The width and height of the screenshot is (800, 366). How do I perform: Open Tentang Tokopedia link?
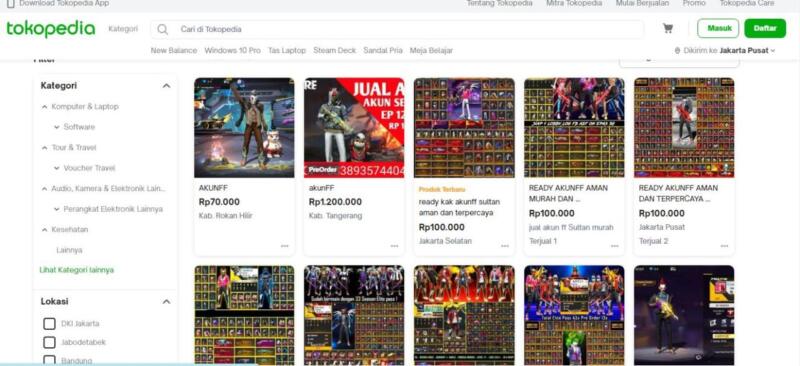[499, 3]
